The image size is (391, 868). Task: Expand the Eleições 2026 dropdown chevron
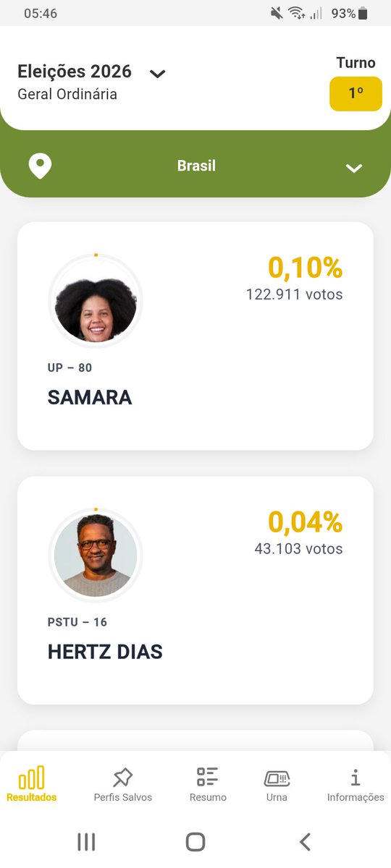click(157, 73)
